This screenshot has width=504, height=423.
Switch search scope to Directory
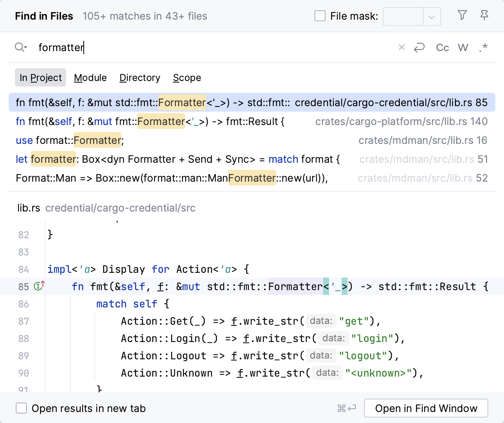[140, 77]
